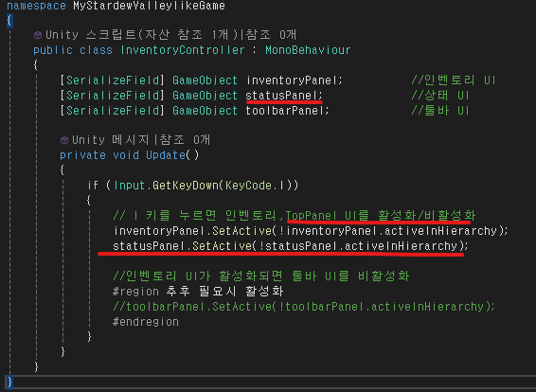Click 'private' keyword of Update method
Viewport: 536px width, 392px height.
(x=82, y=155)
